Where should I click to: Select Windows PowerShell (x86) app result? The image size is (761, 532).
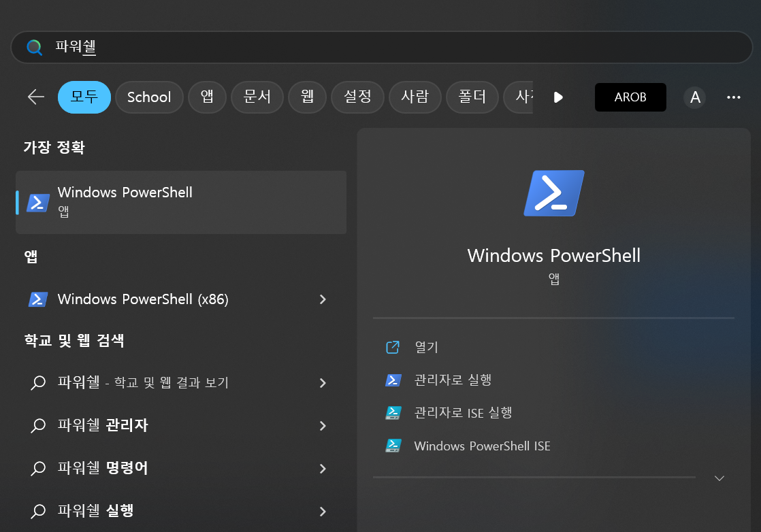(x=181, y=299)
